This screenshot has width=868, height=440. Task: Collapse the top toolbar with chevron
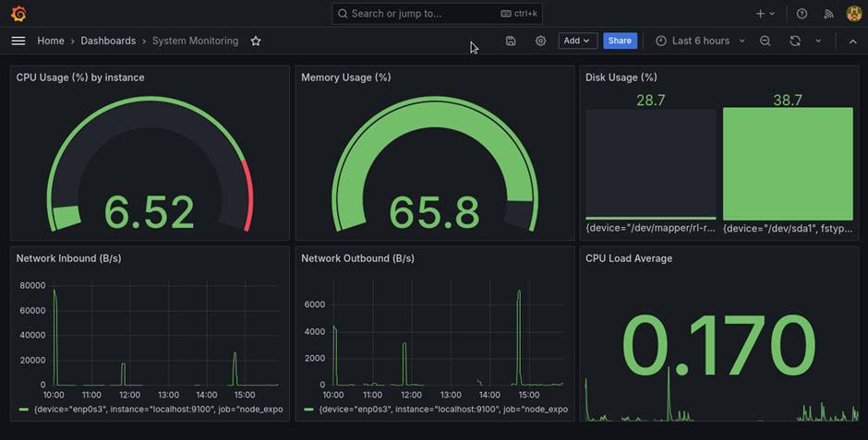point(852,42)
